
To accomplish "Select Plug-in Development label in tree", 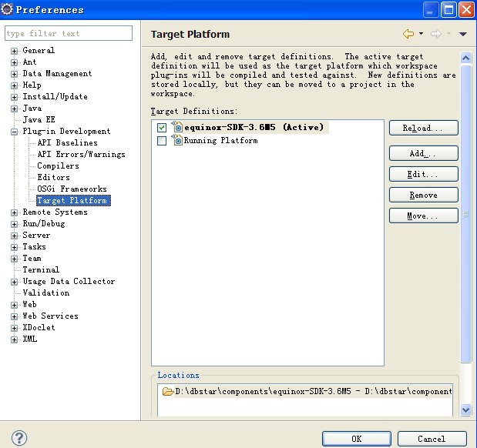I will [66, 131].
